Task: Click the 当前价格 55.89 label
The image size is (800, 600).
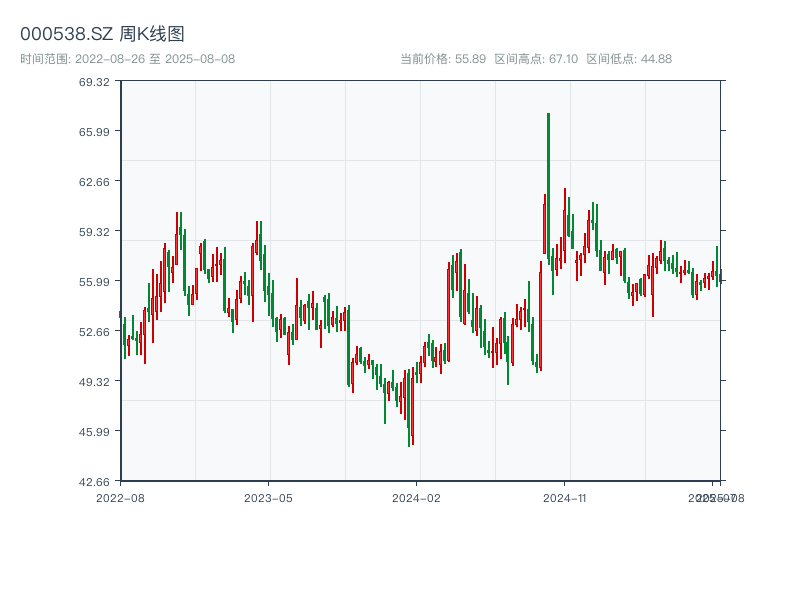Action: click(x=443, y=59)
